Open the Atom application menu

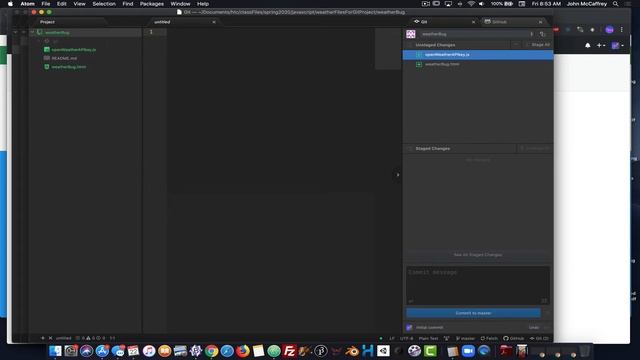coord(27,4)
